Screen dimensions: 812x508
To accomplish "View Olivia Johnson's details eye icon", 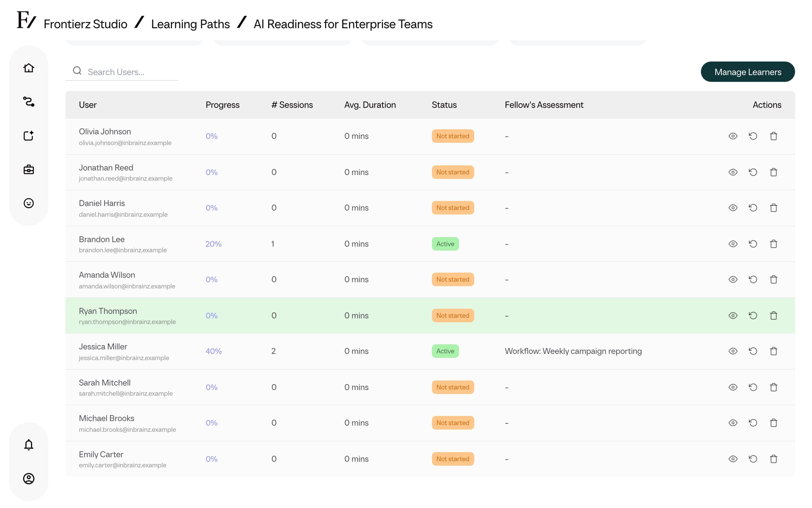I will tap(733, 136).
